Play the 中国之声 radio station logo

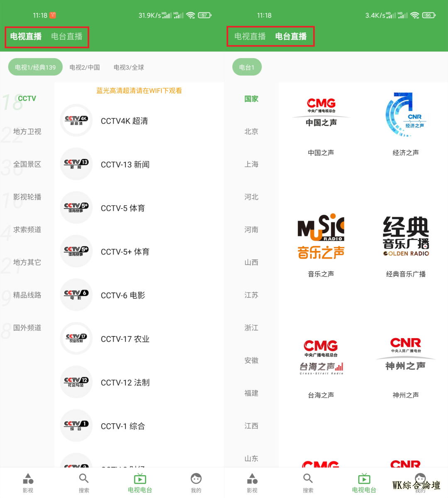[x=321, y=112]
